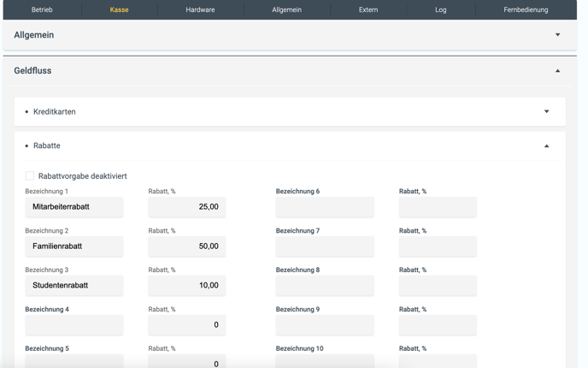
Task: Expand the Allgemein section arrow
Action: [557, 35]
